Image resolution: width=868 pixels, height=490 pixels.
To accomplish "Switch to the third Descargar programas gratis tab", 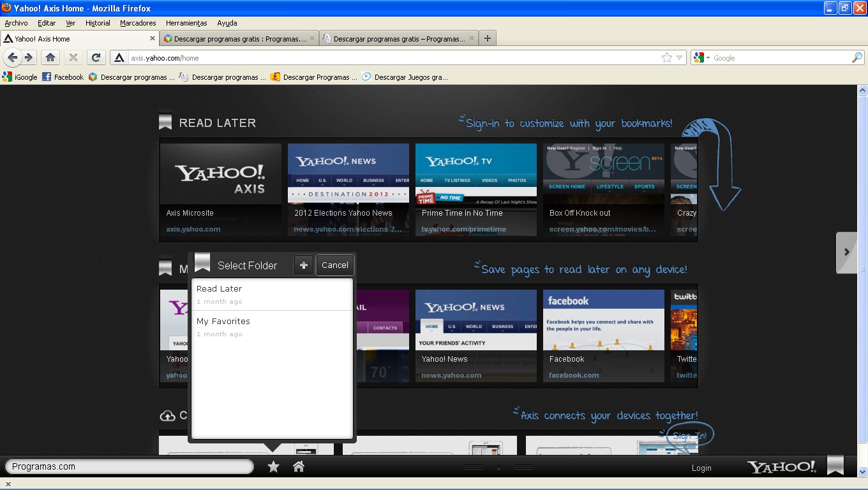I will [399, 38].
